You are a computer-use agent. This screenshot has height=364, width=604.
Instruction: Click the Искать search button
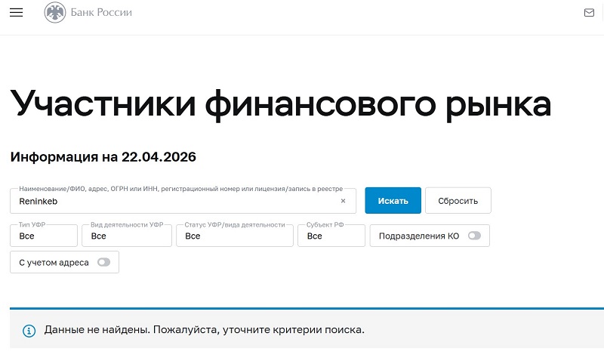click(x=393, y=200)
